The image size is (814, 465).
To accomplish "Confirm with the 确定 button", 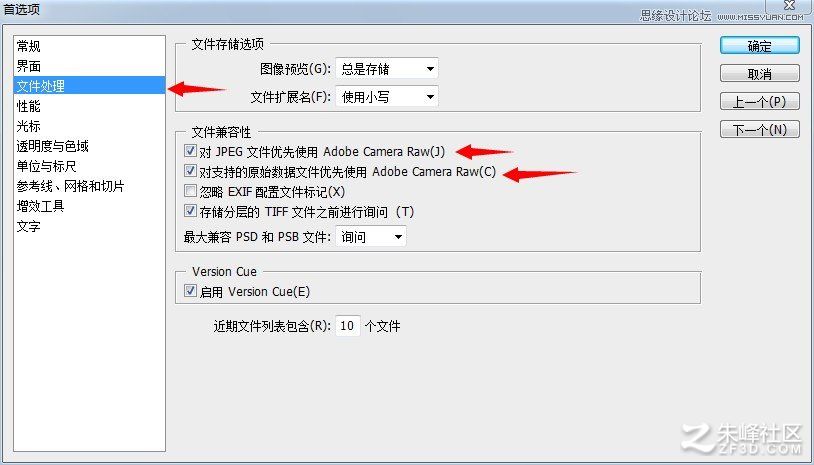I will click(x=759, y=46).
